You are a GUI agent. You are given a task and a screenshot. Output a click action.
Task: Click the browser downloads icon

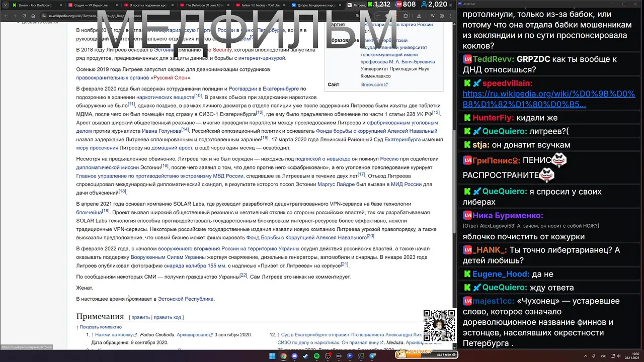[419, 16]
